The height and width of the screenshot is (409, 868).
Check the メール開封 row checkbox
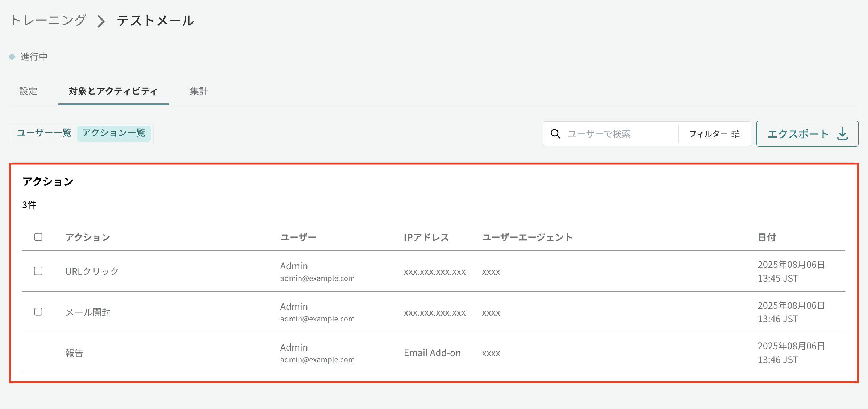pyautogui.click(x=38, y=312)
